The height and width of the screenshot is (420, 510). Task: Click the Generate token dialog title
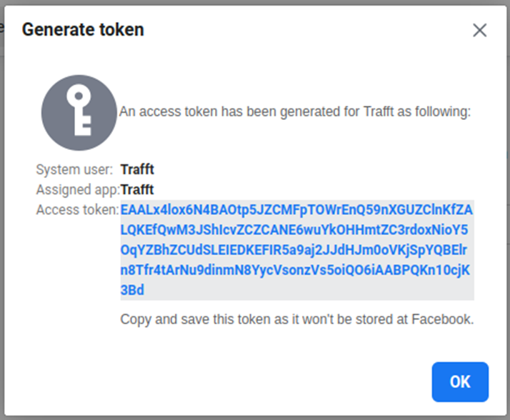click(83, 30)
